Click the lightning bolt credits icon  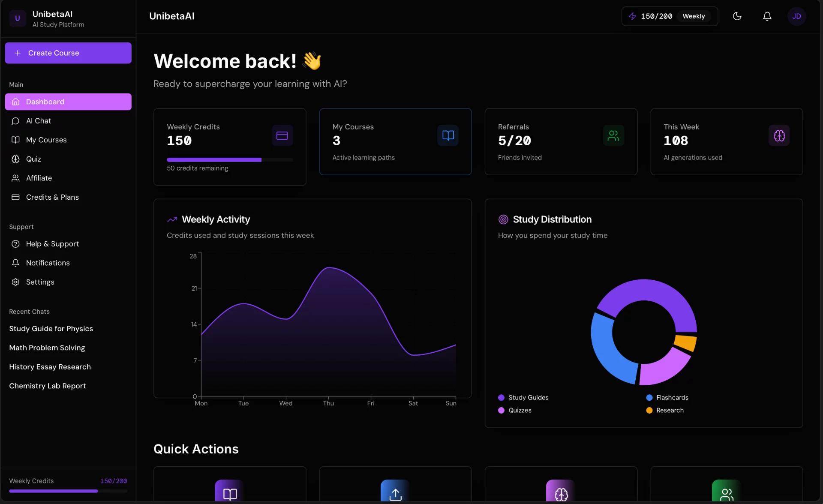[x=632, y=16]
